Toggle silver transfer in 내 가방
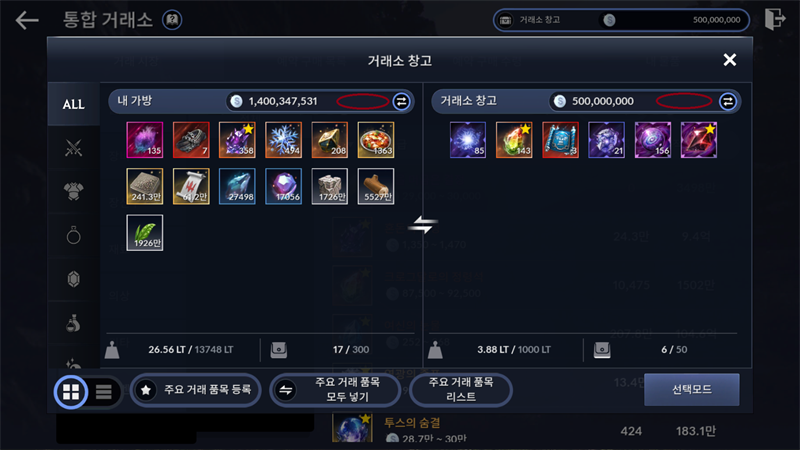Viewport: 800px width, 450px height. point(402,102)
